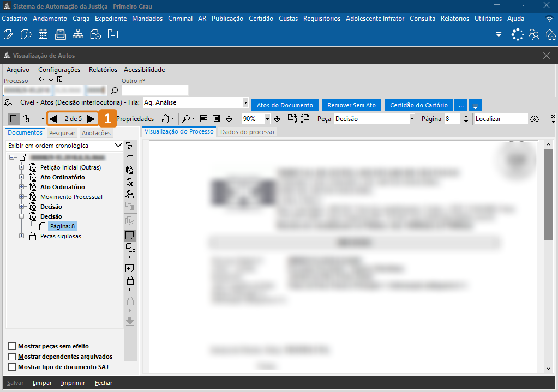Click the workflow icon left of Cível - Atos

click(x=8, y=103)
